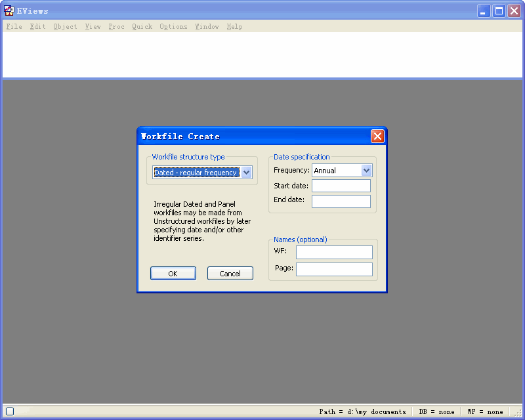Click the dropdown arrow next to Annual
Screen dimensions: 525x420
[x=367, y=169]
